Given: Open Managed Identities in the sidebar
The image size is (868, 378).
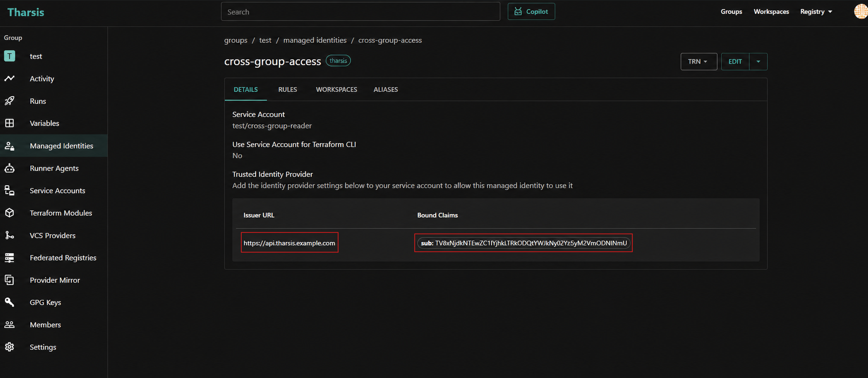Looking at the screenshot, I should click(54, 146).
